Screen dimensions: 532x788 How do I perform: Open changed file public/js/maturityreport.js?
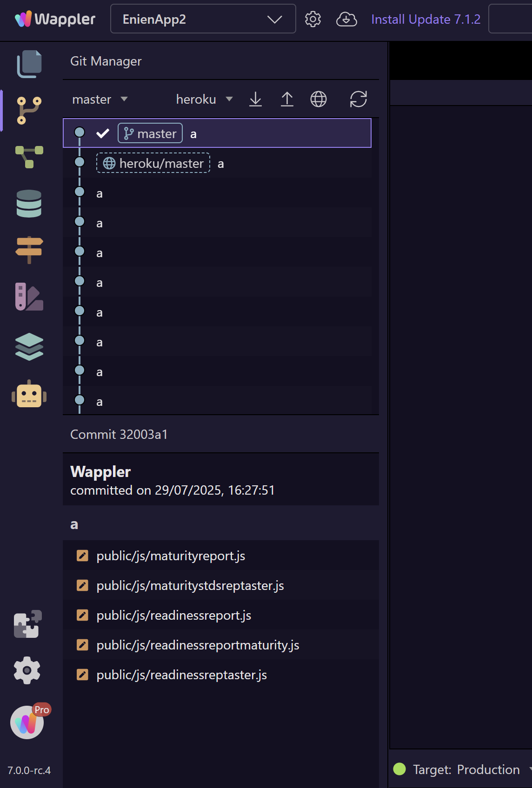coord(171,556)
